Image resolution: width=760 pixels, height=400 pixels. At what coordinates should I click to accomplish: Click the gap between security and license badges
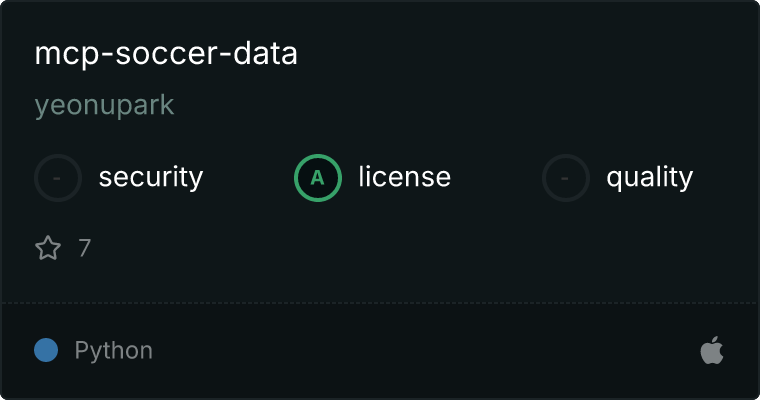(x=249, y=178)
